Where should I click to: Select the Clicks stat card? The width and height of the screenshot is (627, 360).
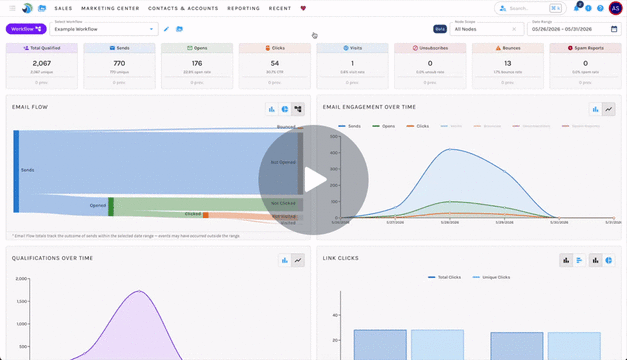(275, 66)
